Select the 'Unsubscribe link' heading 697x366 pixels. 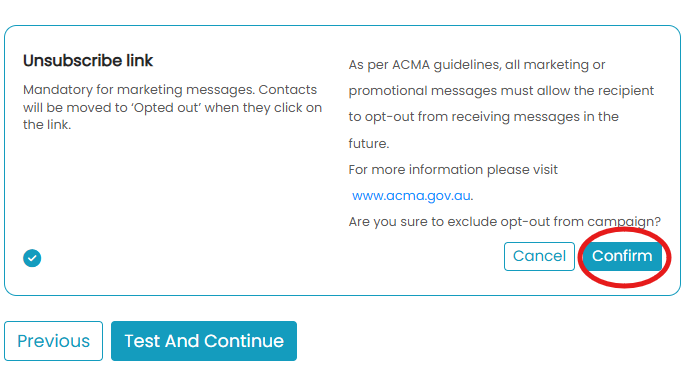88,60
